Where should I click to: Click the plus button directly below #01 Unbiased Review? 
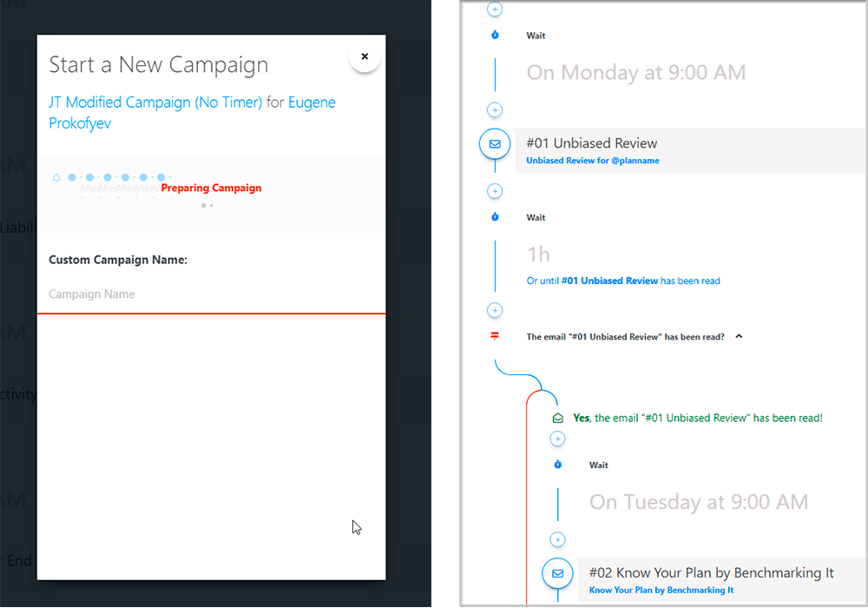click(x=495, y=191)
